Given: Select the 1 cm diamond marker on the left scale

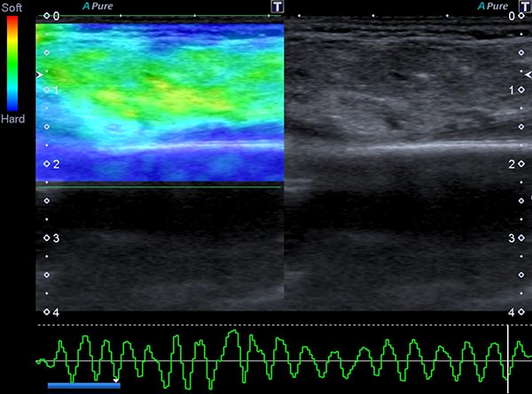Looking at the screenshot, I should click(48, 90).
